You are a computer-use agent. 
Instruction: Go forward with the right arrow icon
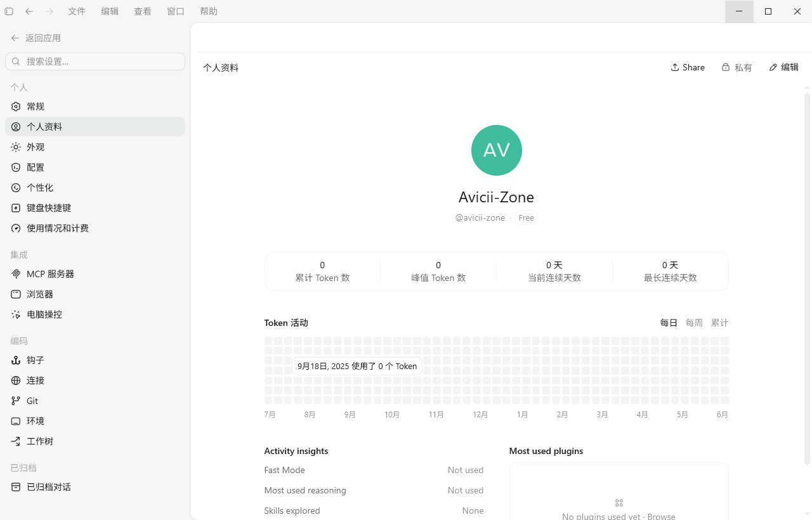(x=49, y=11)
